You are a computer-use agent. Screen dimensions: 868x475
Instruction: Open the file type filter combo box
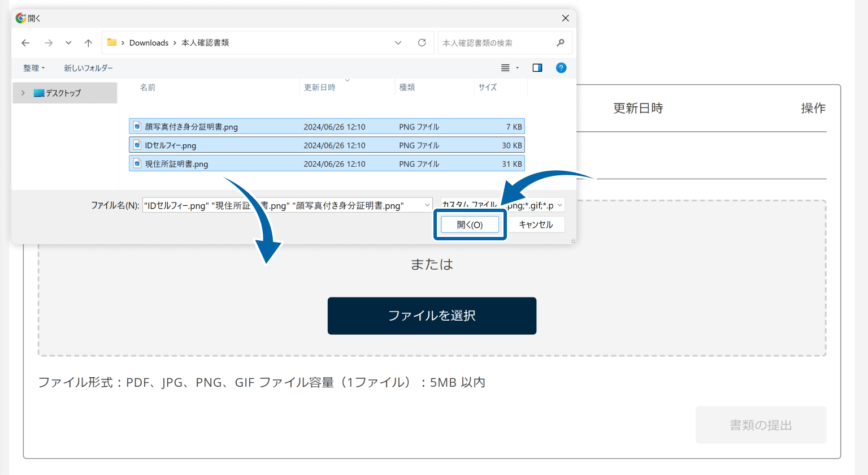502,205
